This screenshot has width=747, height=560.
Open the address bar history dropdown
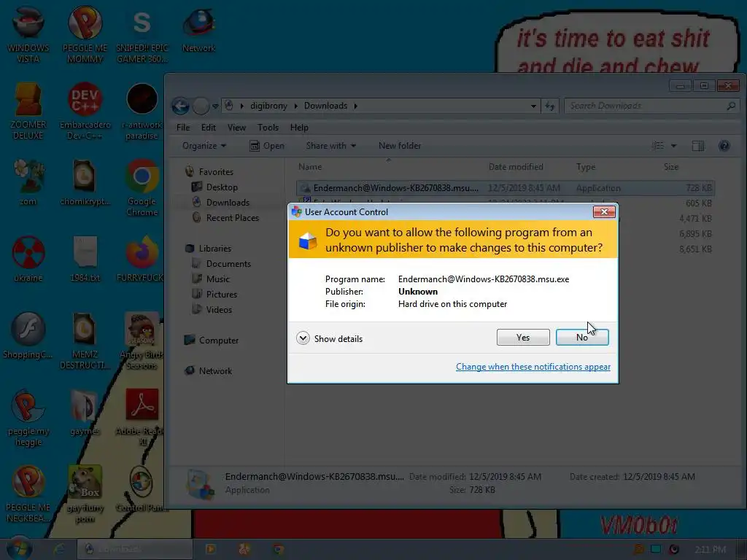[x=533, y=106]
